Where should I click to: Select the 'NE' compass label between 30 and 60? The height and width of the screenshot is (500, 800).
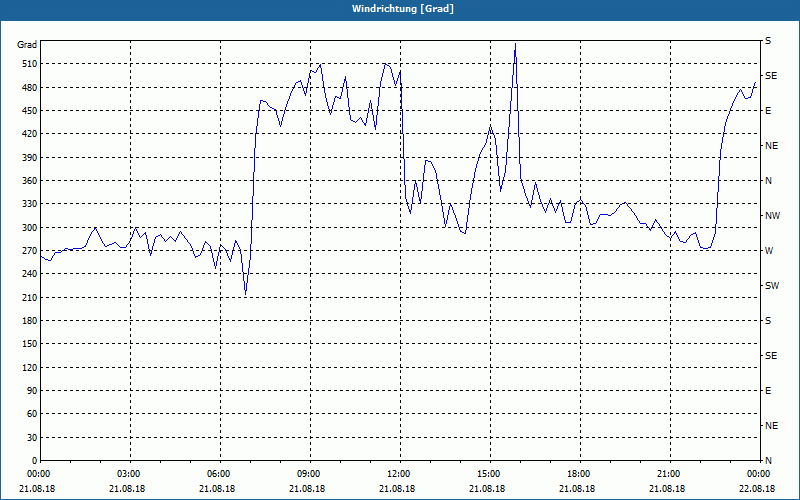pos(771,426)
